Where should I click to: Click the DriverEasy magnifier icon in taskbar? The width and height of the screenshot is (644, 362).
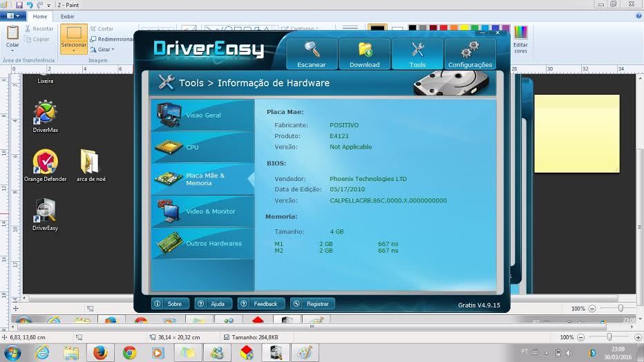(x=276, y=352)
